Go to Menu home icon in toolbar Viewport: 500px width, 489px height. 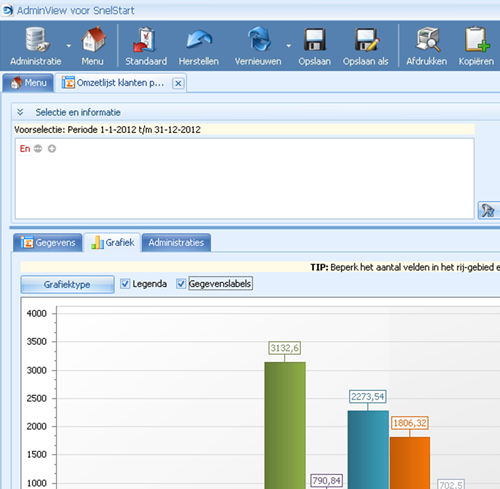(93, 39)
